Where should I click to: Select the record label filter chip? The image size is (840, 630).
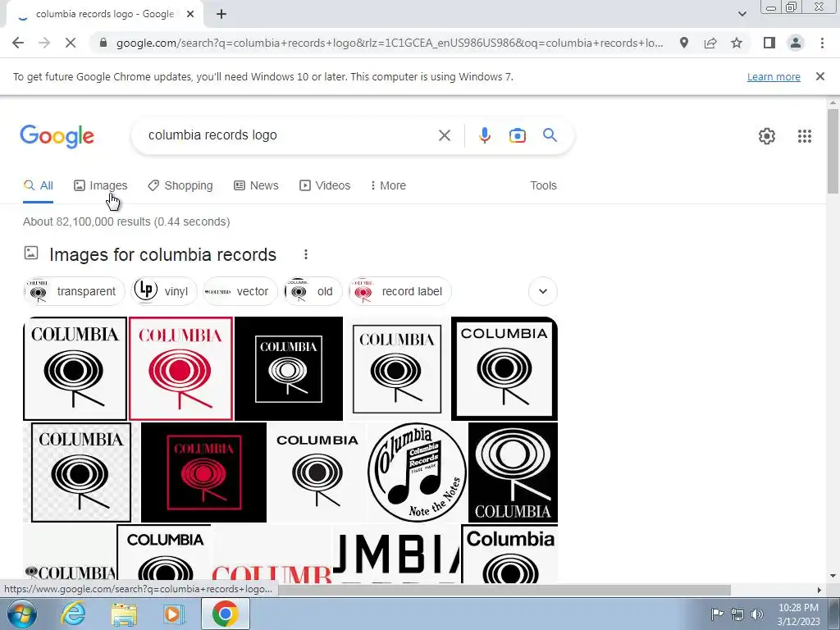[x=399, y=291]
